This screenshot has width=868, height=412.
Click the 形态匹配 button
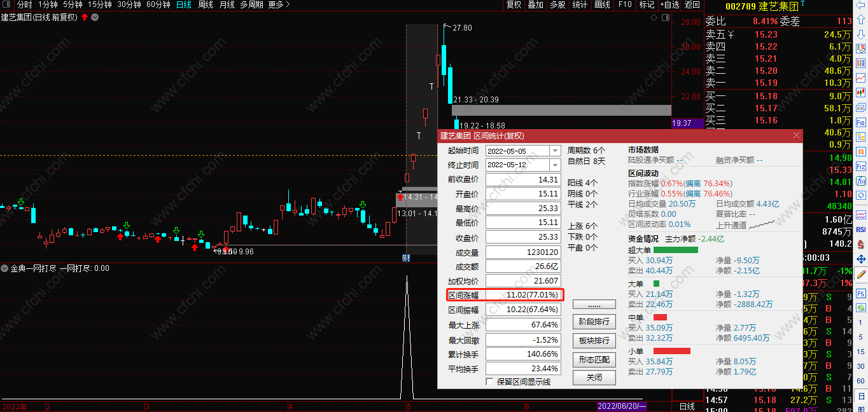coord(594,359)
